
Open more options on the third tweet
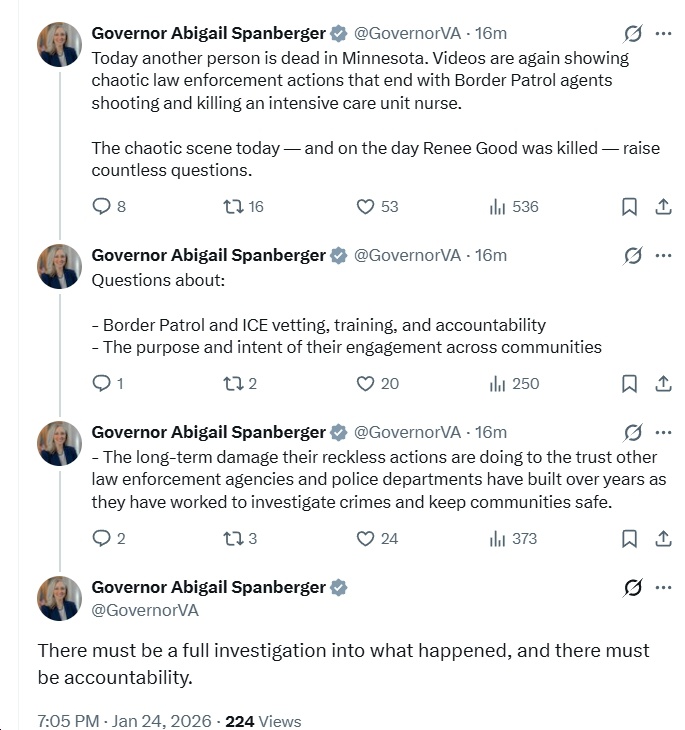[663, 432]
